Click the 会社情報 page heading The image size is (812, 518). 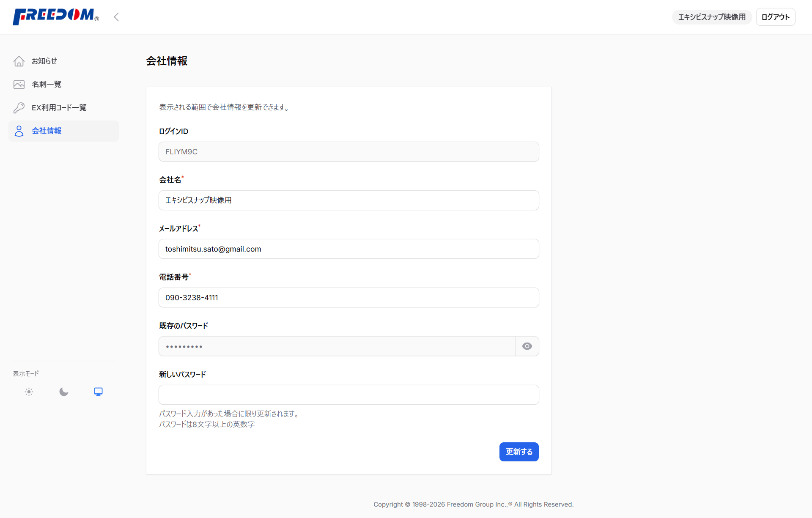point(167,61)
